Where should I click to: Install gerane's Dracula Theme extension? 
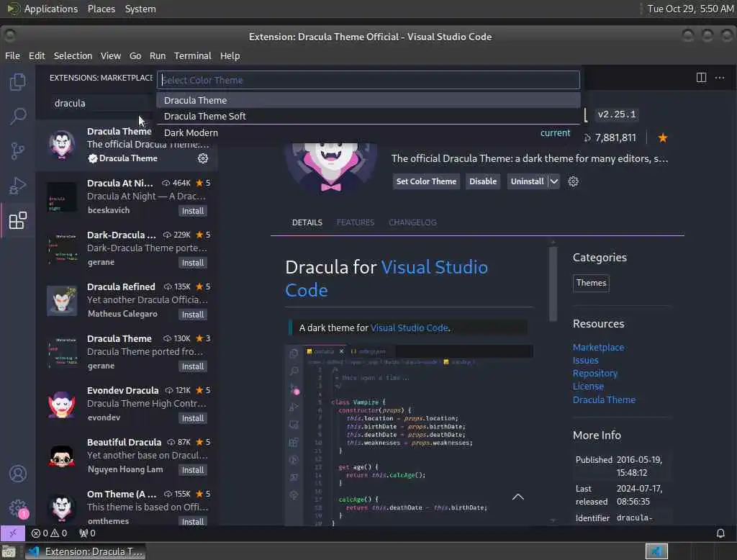(x=193, y=366)
